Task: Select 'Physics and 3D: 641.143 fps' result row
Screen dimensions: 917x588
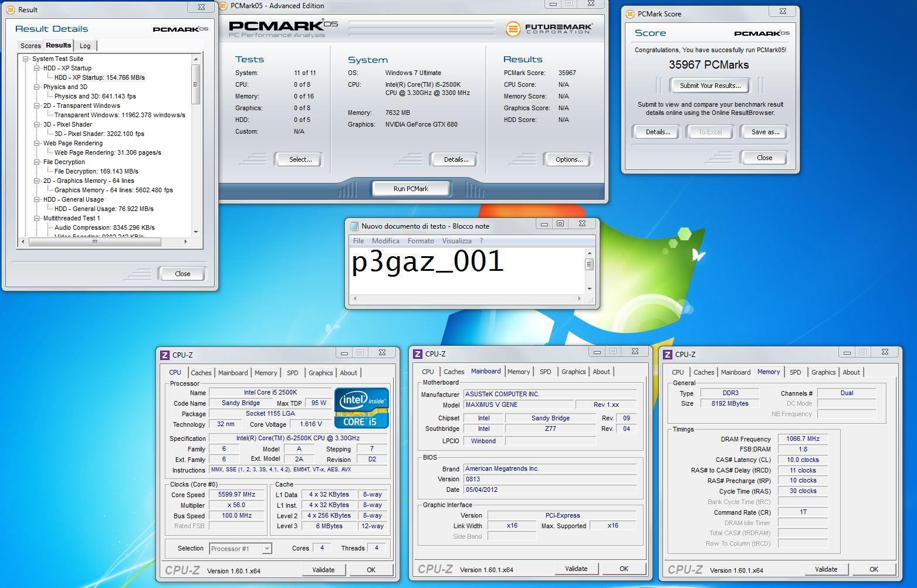Action: pos(95,96)
